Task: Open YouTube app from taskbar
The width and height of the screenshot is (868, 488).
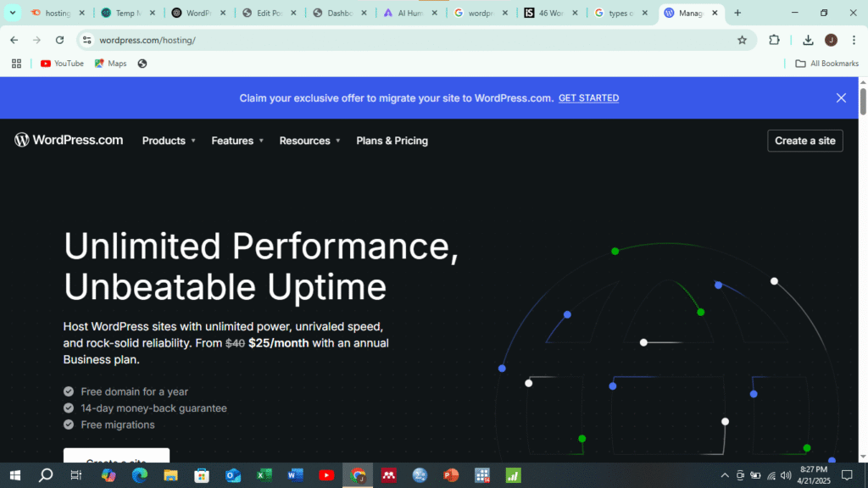Action: [x=326, y=475]
